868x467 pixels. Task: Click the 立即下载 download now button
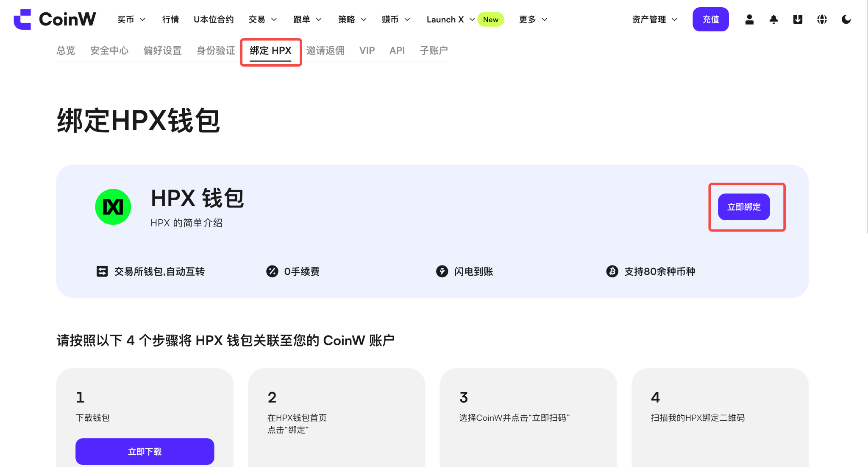145,451
